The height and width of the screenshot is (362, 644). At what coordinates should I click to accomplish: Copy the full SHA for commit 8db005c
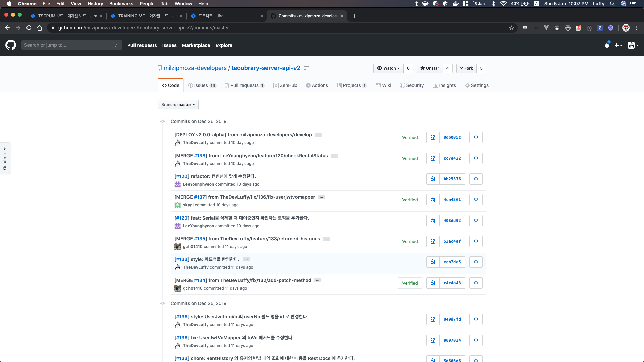pos(433,137)
